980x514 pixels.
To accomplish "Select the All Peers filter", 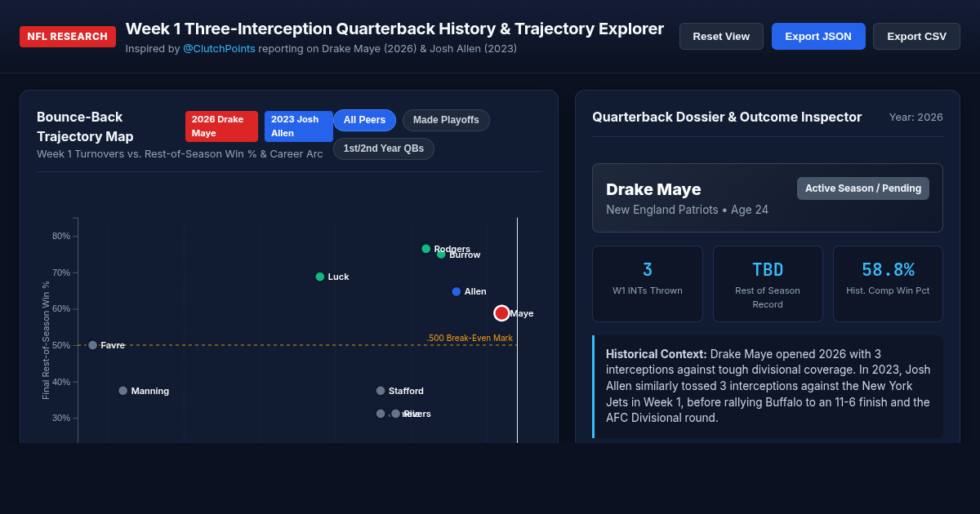I will tap(364, 120).
